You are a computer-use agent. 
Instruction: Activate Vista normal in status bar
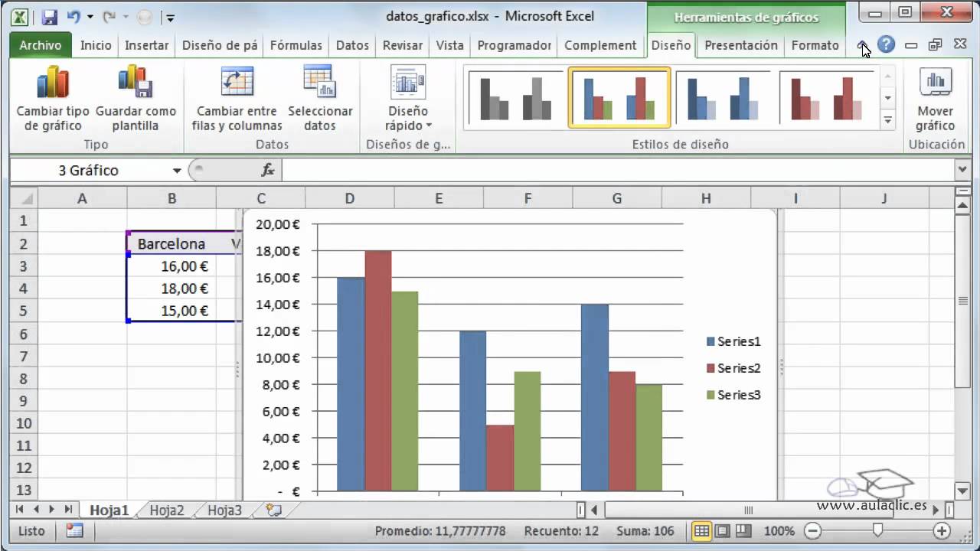point(702,531)
